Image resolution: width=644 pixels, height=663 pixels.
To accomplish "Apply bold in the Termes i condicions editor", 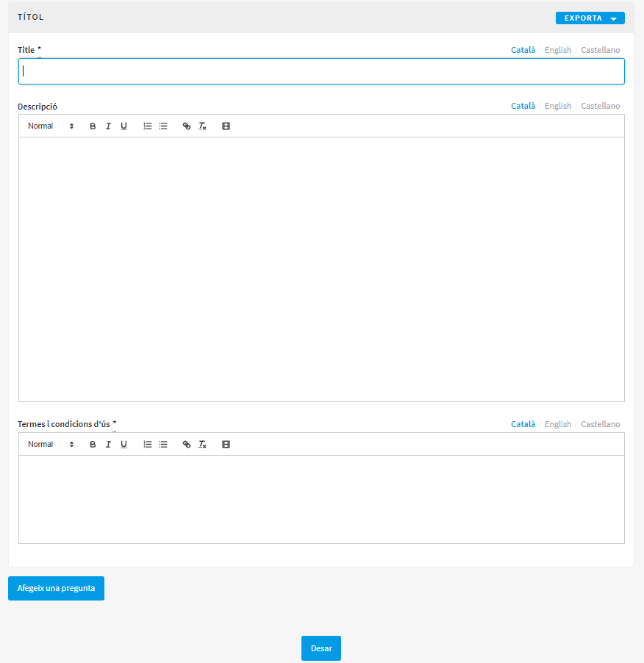I will (92, 444).
